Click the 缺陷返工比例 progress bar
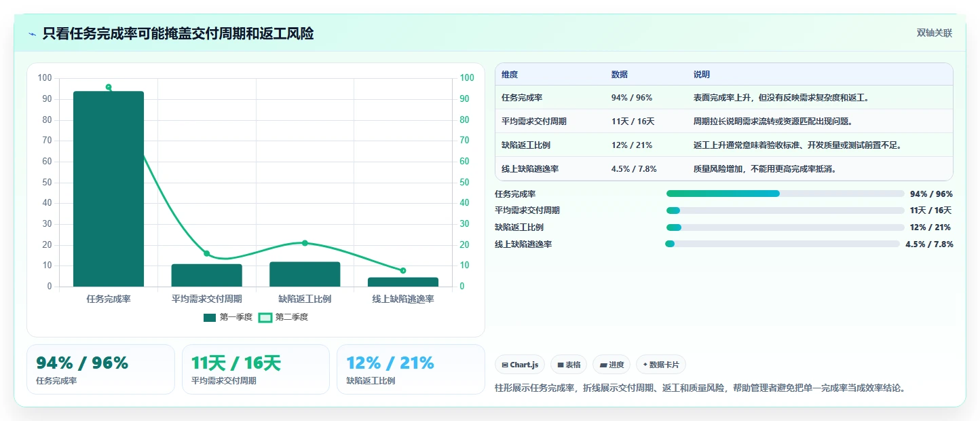Viewport: 980px width, 421px height. (x=785, y=227)
